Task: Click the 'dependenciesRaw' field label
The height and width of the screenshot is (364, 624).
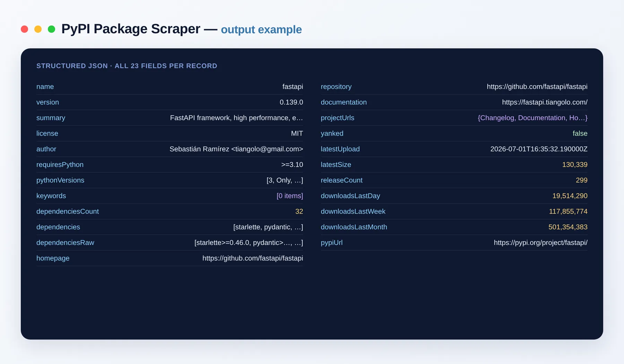Action: (65, 243)
